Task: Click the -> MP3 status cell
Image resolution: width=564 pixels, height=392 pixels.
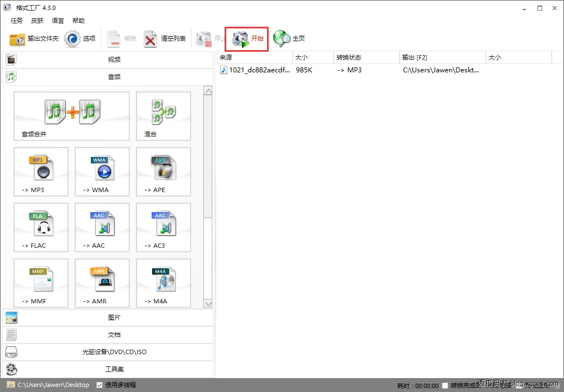Action: pyautogui.click(x=349, y=70)
